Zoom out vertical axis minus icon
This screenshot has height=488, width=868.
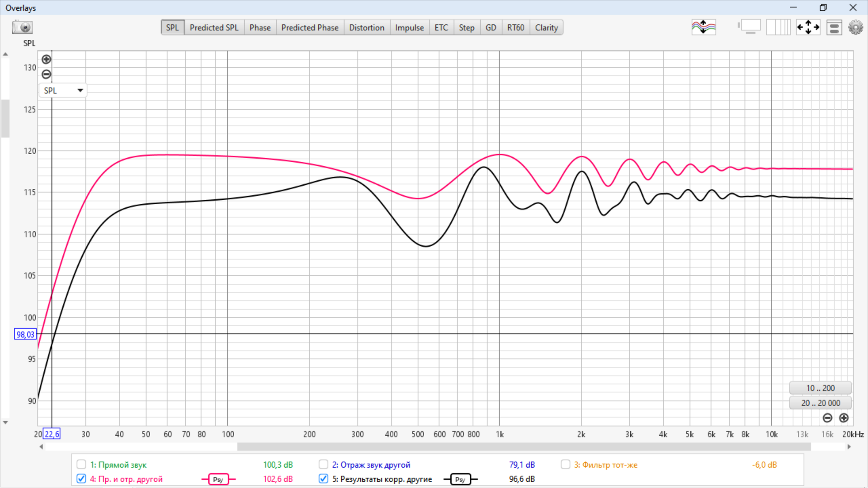[46, 74]
